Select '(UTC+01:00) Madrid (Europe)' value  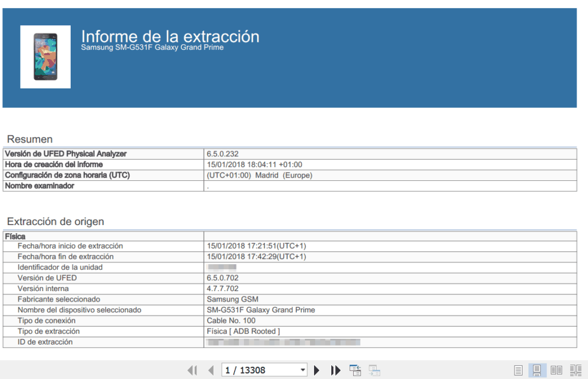[260, 175]
